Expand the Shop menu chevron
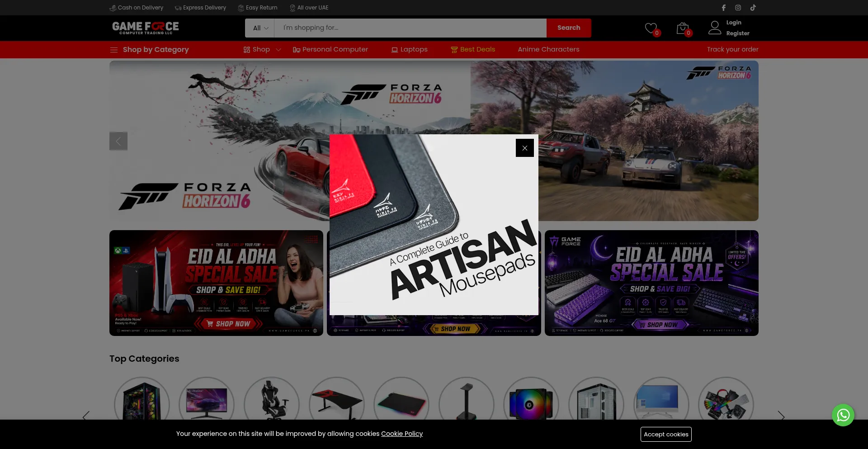Screen dimensions: 868x449 point(278,50)
